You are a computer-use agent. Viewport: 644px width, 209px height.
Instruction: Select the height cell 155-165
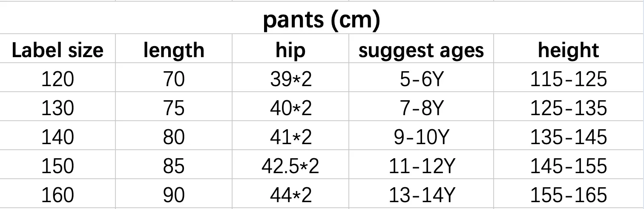(x=569, y=194)
